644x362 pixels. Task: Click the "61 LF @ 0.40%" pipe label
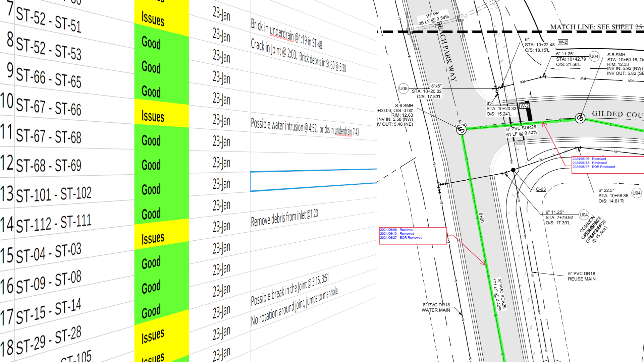click(x=522, y=134)
